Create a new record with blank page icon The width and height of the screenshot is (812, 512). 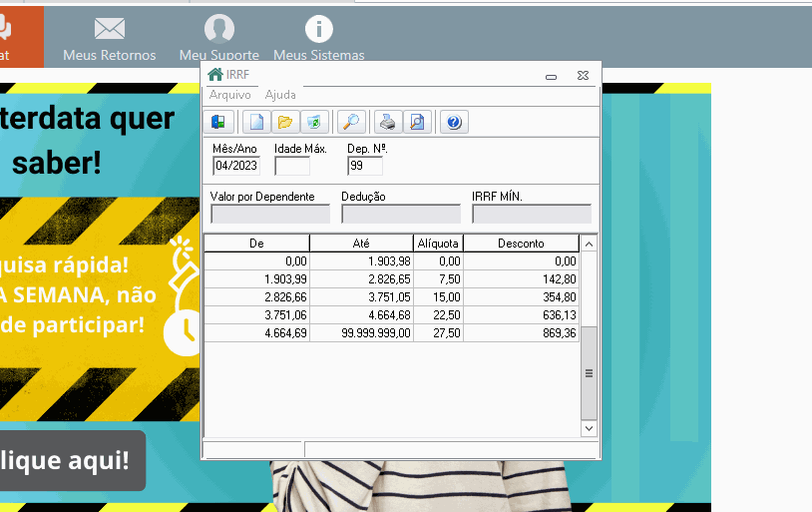(x=256, y=123)
